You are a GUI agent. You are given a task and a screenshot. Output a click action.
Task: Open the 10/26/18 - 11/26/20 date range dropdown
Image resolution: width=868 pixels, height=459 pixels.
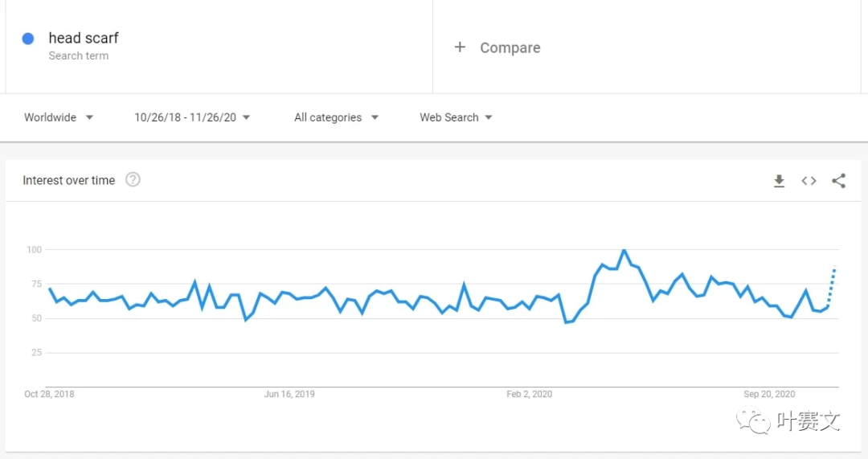[192, 117]
